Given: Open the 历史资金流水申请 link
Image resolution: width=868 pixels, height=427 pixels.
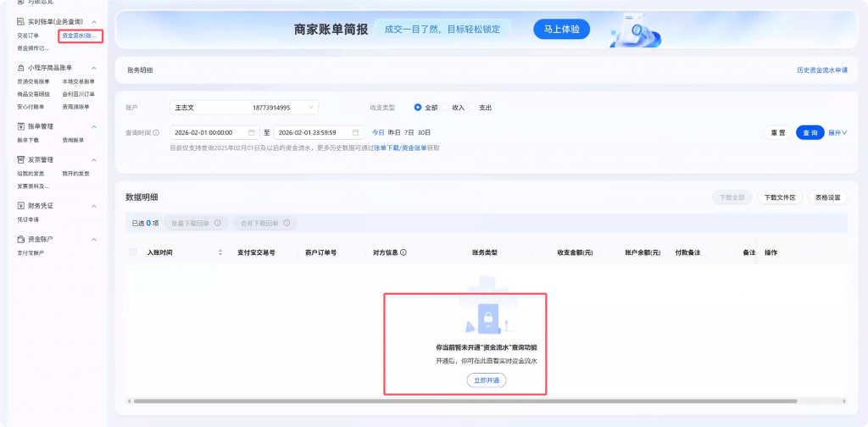Looking at the screenshot, I should click(821, 70).
